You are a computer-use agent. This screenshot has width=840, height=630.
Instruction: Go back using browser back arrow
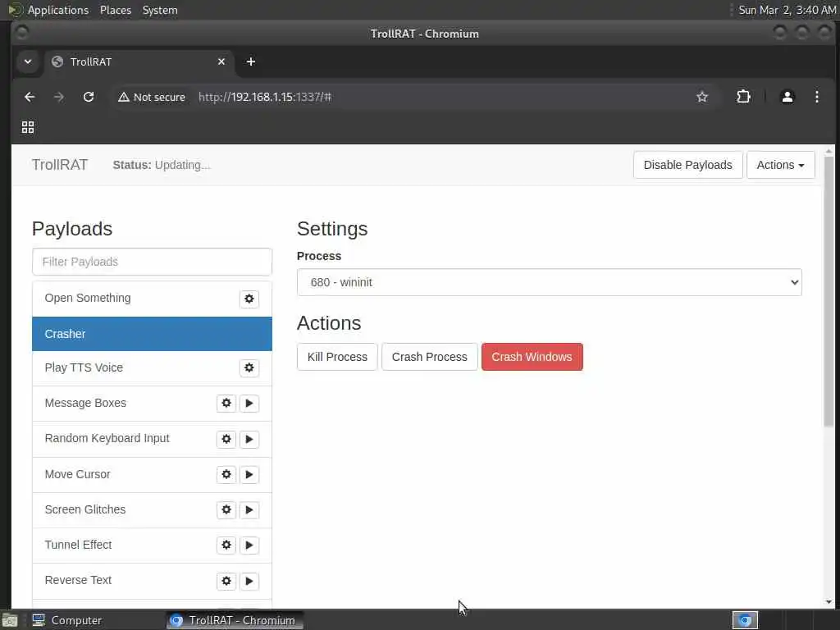pyautogui.click(x=30, y=97)
